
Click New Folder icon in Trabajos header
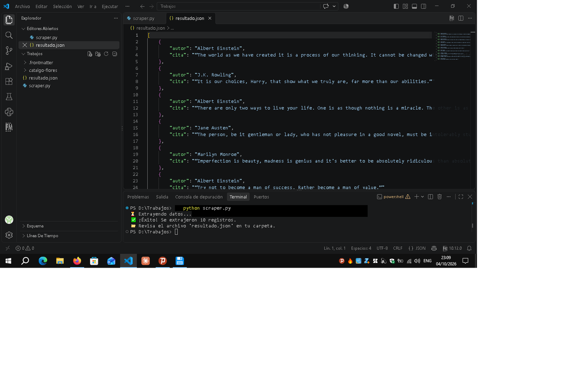tap(98, 54)
